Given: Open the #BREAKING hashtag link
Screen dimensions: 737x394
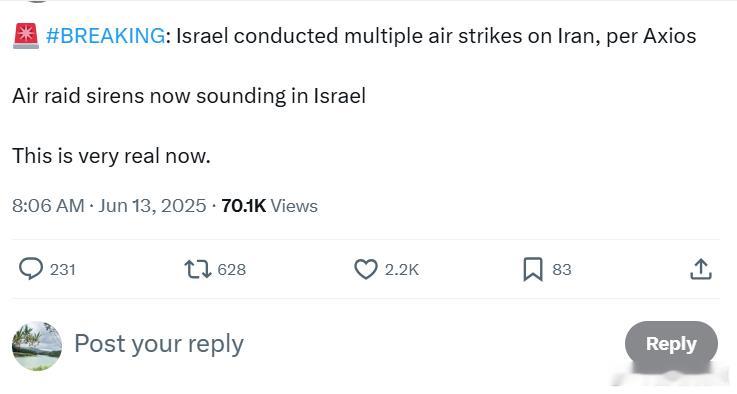Looking at the screenshot, I should pyautogui.click(x=106, y=36).
